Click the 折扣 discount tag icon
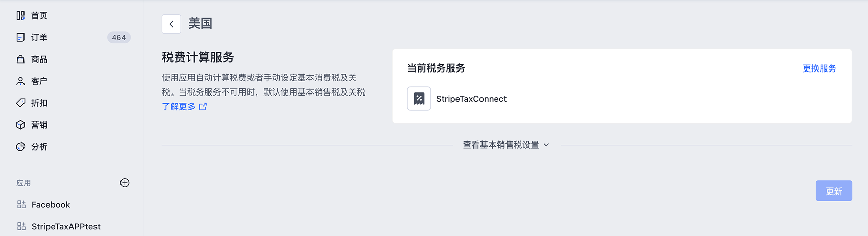The width and height of the screenshot is (868, 236). [x=20, y=103]
